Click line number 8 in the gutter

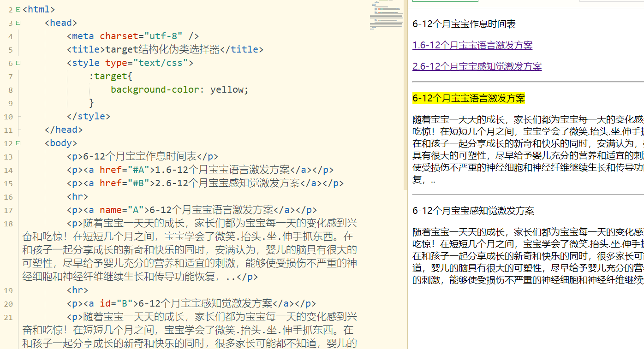point(11,90)
